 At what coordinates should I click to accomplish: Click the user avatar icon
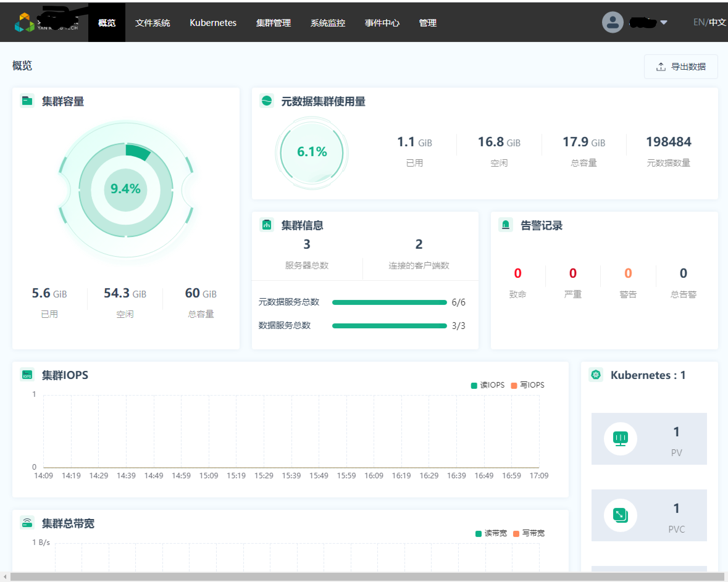pos(613,22)
